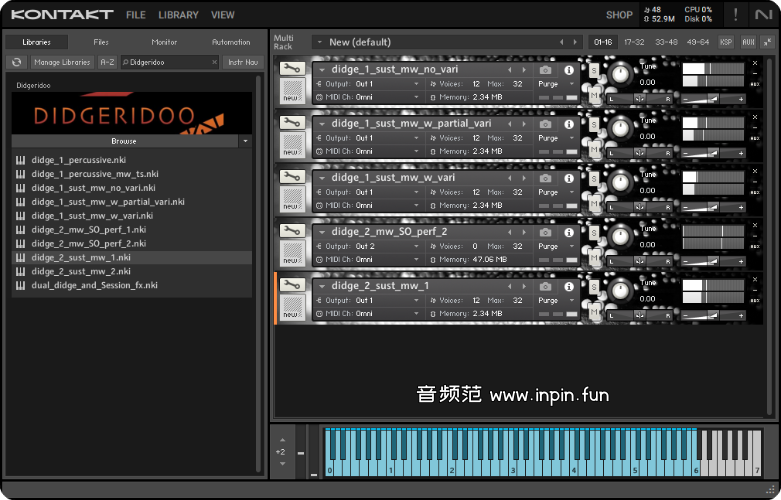The height and width of the screenshot is (500, 781).
Task: Remove didge_1_sust_mw_no_vari instrument with its X
Action: [x=755, y=63]
